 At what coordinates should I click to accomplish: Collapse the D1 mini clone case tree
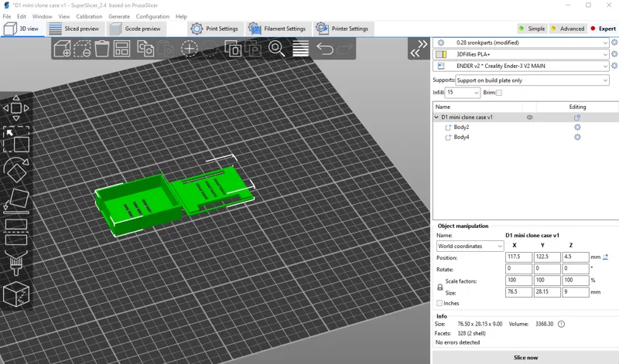tap(436, 117)
